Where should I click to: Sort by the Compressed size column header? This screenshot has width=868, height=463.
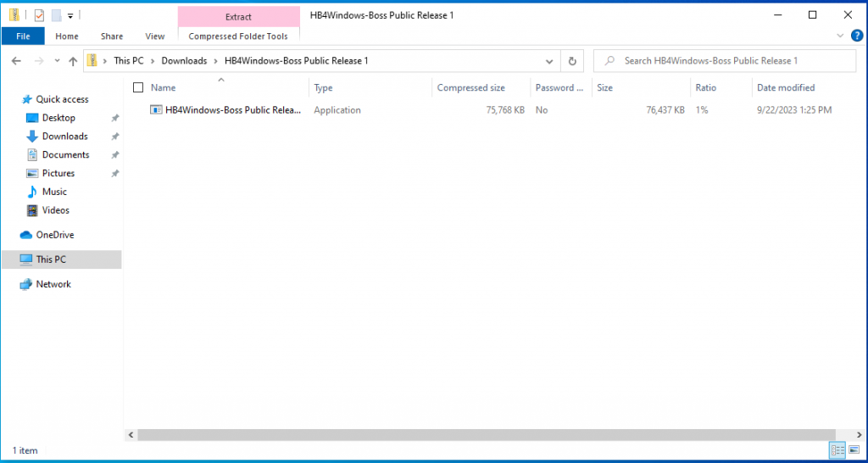[470, 87]
